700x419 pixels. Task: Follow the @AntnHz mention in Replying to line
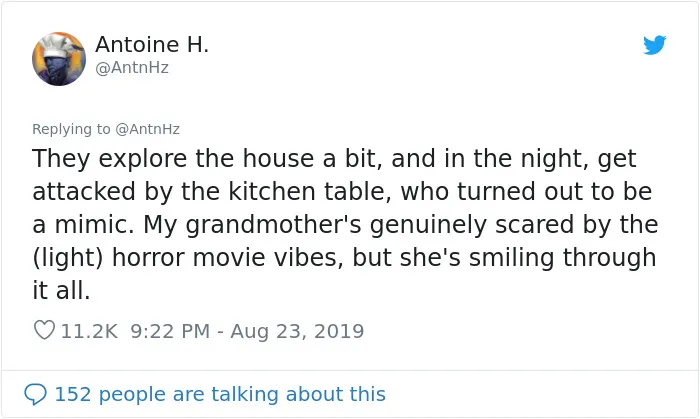click(147, 129)
